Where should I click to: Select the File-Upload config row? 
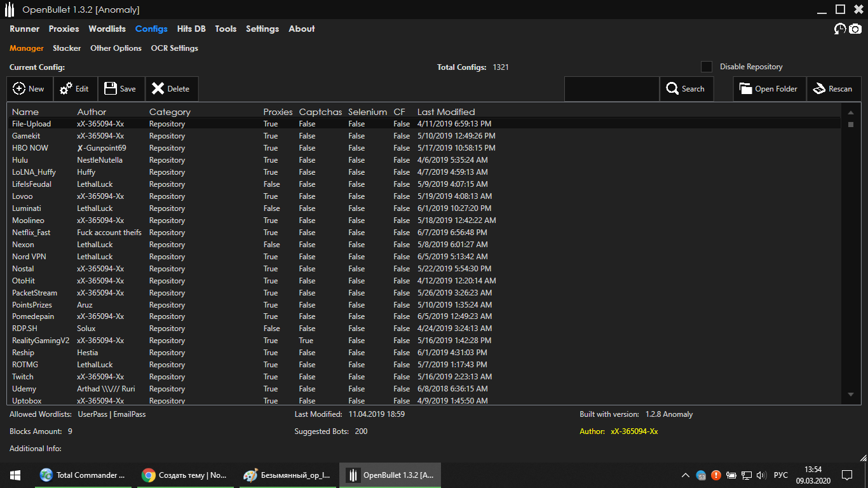[424, 124]
